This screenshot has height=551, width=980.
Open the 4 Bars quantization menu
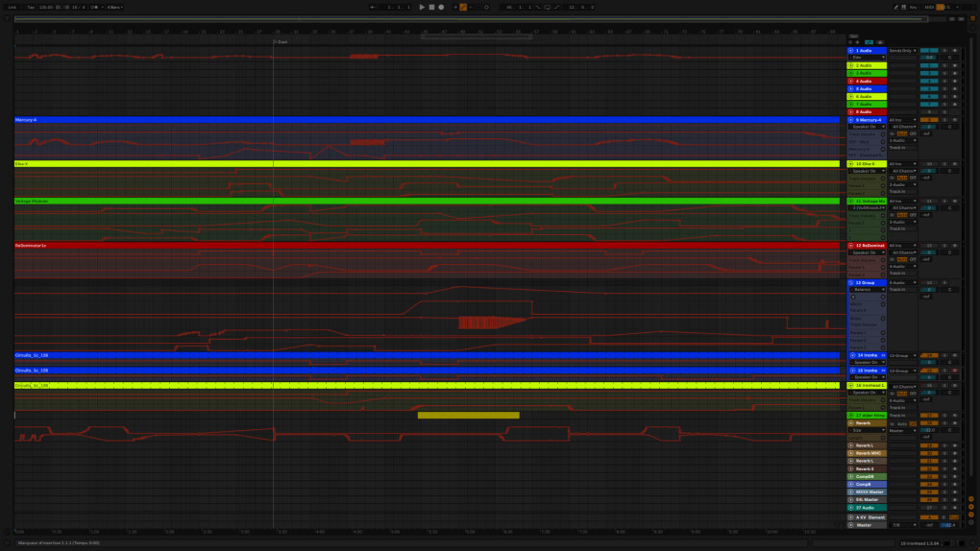[115, 7]
